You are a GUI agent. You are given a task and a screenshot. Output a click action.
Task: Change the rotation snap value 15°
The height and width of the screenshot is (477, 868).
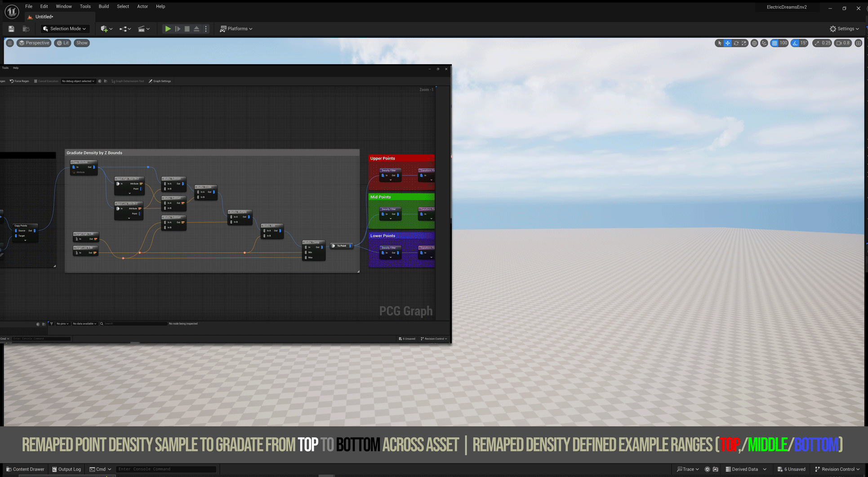click(x=804, y=43)
